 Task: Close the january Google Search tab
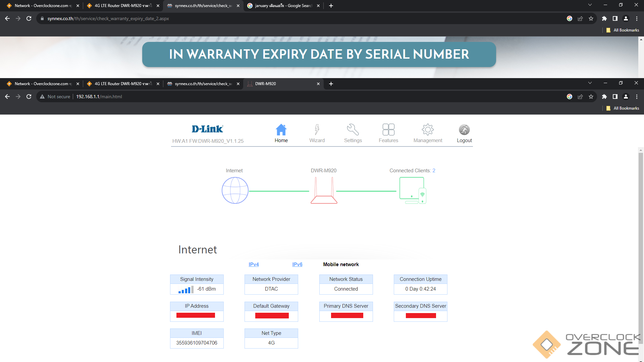tap(318, 6)
